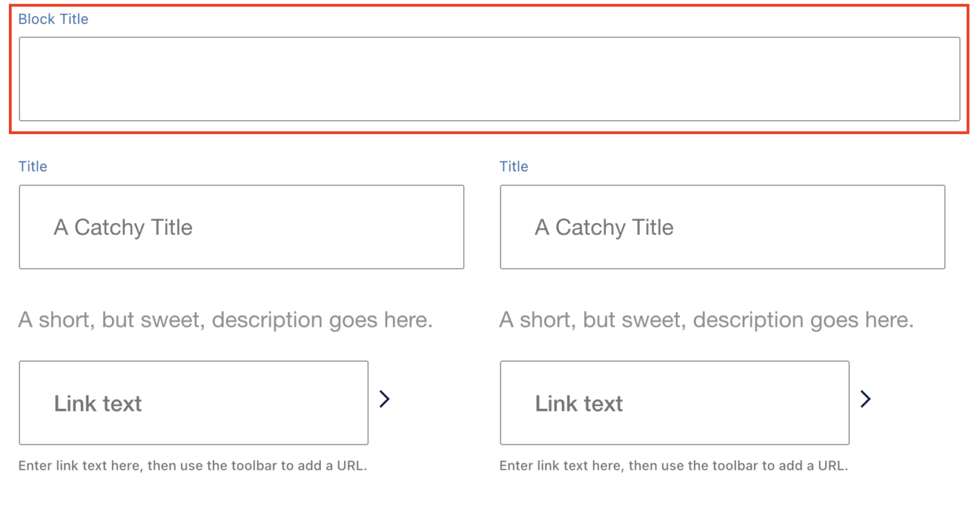Click 'A Catchy Title' placeholder in right column
The height and width of the screenshot is (518, 980).
click(x=604, y=227)
